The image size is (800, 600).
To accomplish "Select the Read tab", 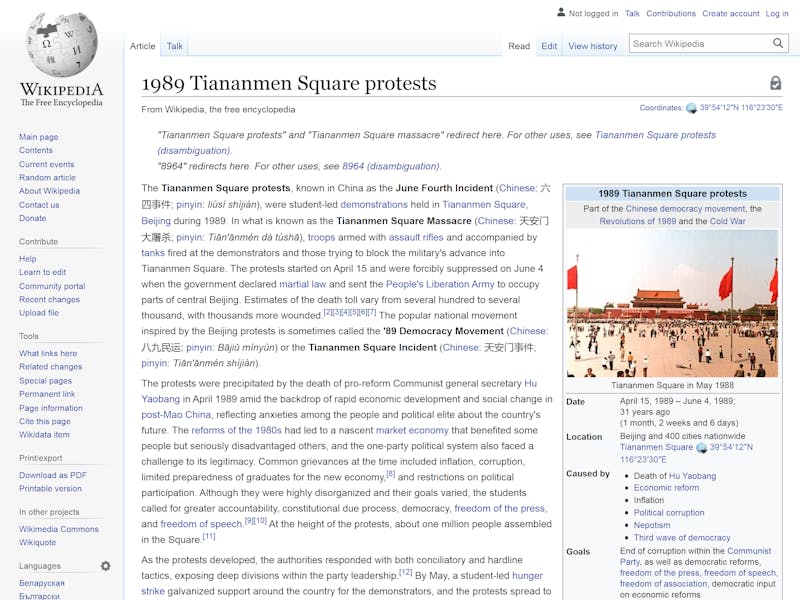I will 519,46.
